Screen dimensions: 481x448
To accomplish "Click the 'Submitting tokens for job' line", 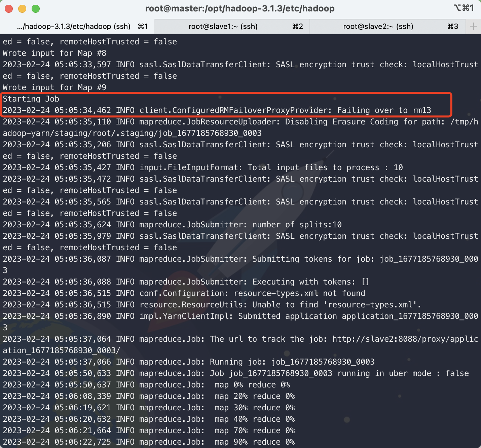I will (240, 259).
